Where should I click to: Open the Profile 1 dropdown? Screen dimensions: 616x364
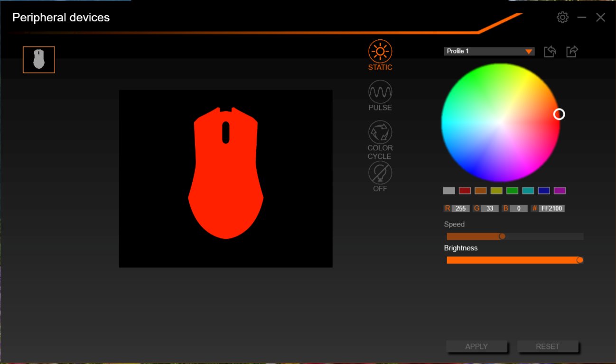click(489, 51)
